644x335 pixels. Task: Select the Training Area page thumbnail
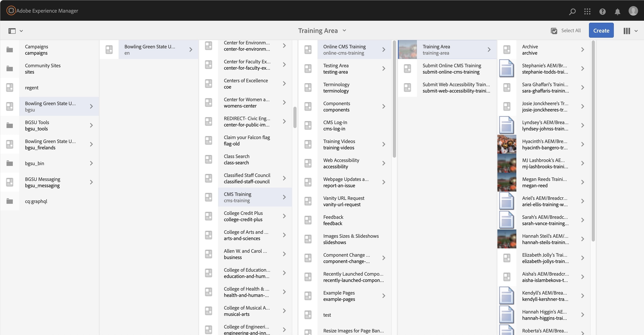click(407, 50)
